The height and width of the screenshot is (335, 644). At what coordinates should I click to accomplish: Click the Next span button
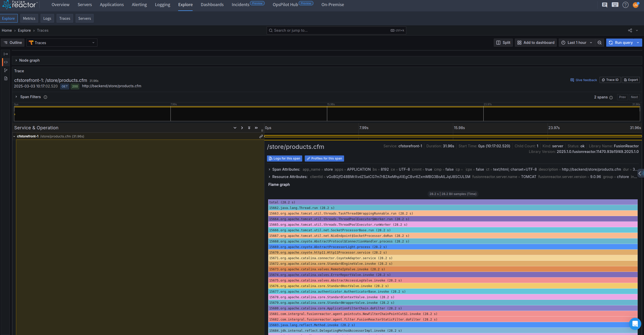(x=634, y=97)
